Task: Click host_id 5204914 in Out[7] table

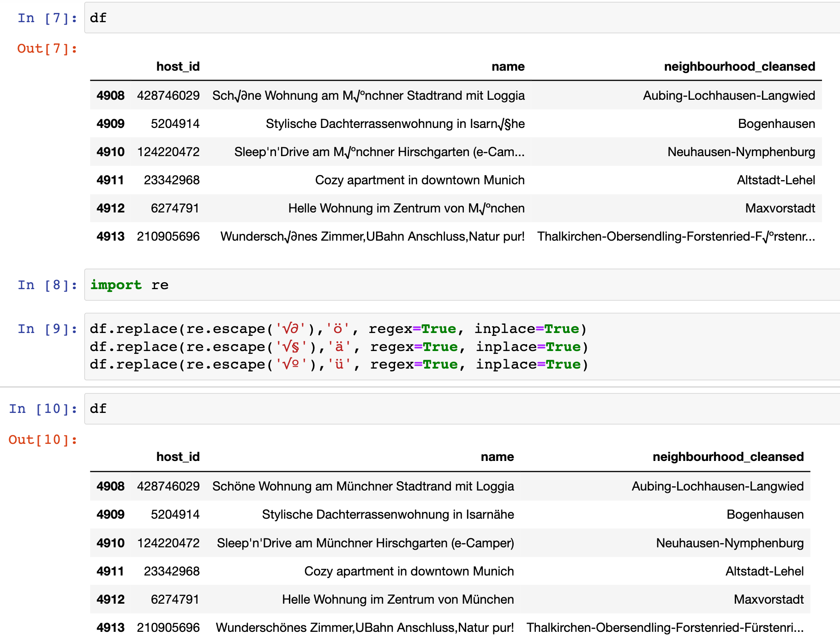Action: click(175, 124)
